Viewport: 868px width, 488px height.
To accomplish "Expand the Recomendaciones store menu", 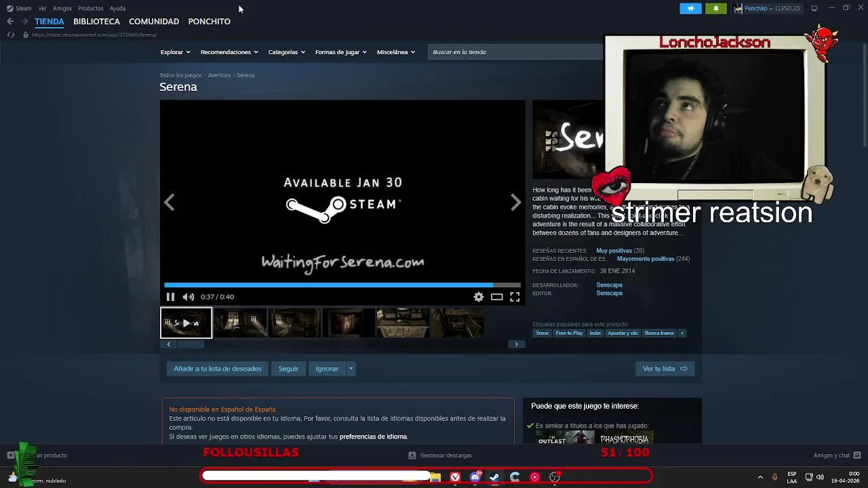I will point(229,52).
